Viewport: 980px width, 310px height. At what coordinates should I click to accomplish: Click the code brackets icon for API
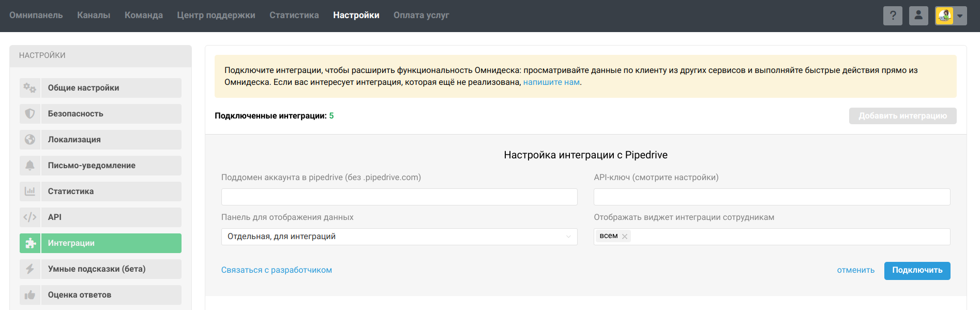click(x=30, y=217)
